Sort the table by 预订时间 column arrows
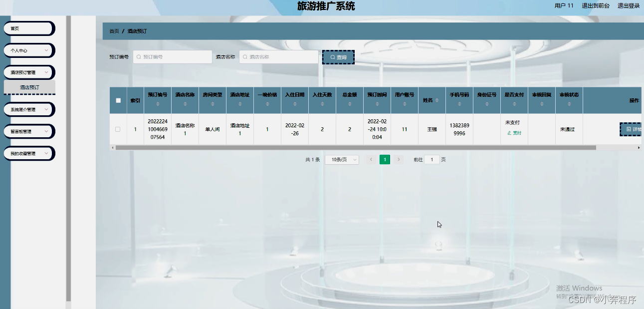 point(377,104)
